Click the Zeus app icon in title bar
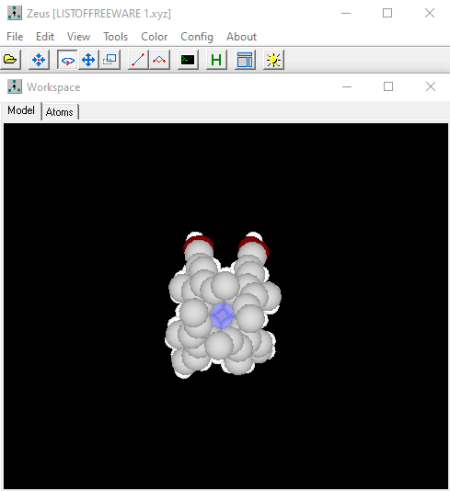Image resolution: width=450 pixels, height=491 pixels. pyautogui.click(x=14, y=13)
